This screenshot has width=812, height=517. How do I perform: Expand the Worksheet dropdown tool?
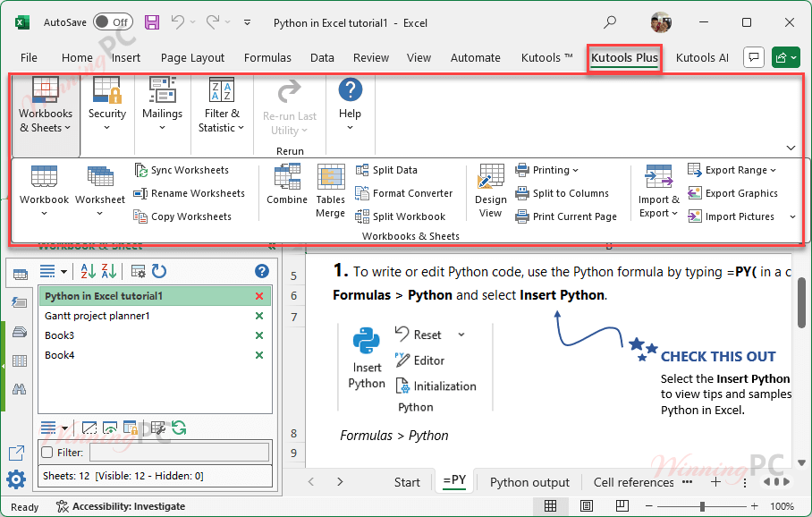tap(100, 191)
